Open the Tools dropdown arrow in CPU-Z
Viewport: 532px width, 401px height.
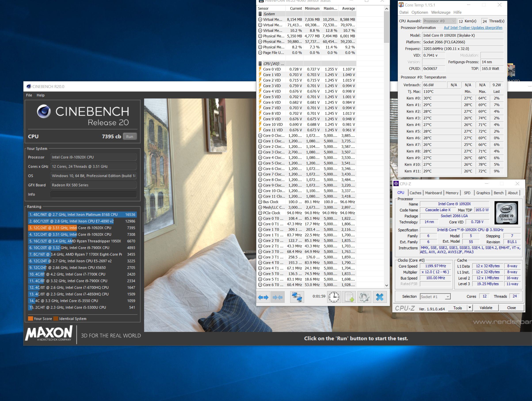click(470, 308)
